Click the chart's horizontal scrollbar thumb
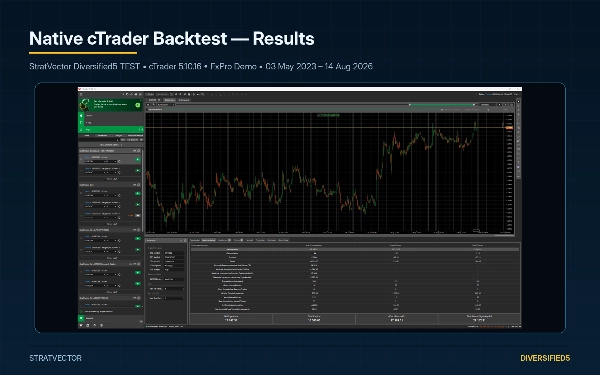 coord(504,235)
